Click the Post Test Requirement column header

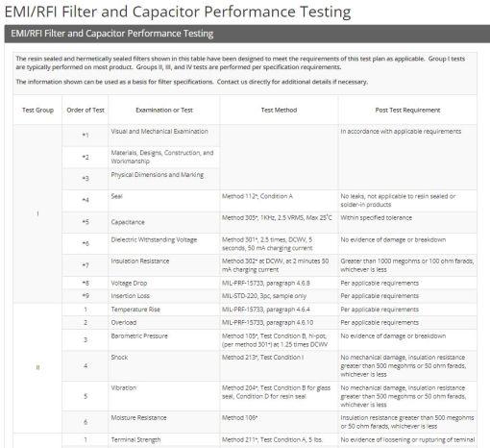pyautogui.click(x=407, y=110)
